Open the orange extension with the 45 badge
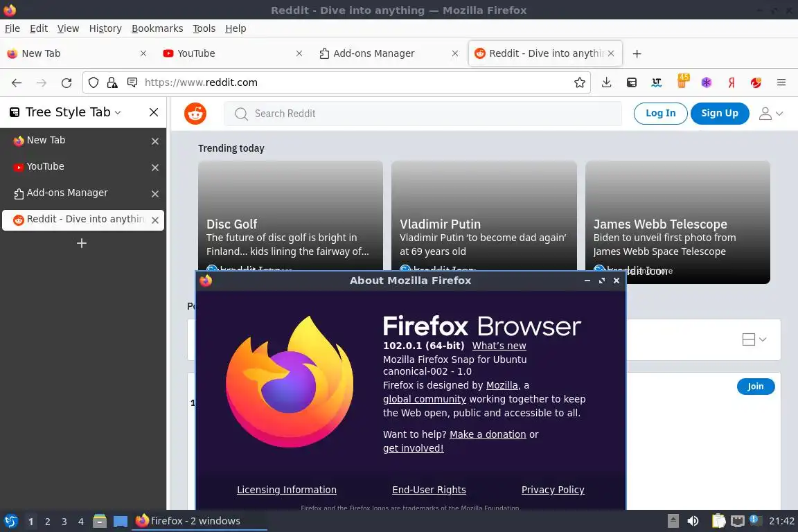This screenshot has height=532, width=798. pos(682,81)
